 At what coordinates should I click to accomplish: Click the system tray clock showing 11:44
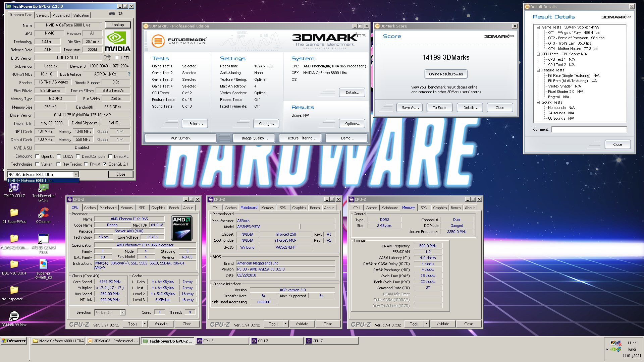pyautogui.click(x=632, y=343)
